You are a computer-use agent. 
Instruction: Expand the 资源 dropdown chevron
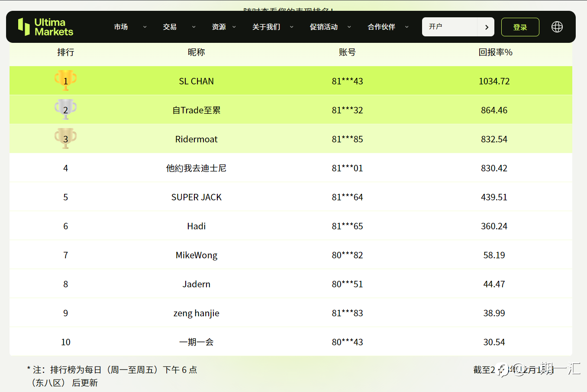coord(234,27)
